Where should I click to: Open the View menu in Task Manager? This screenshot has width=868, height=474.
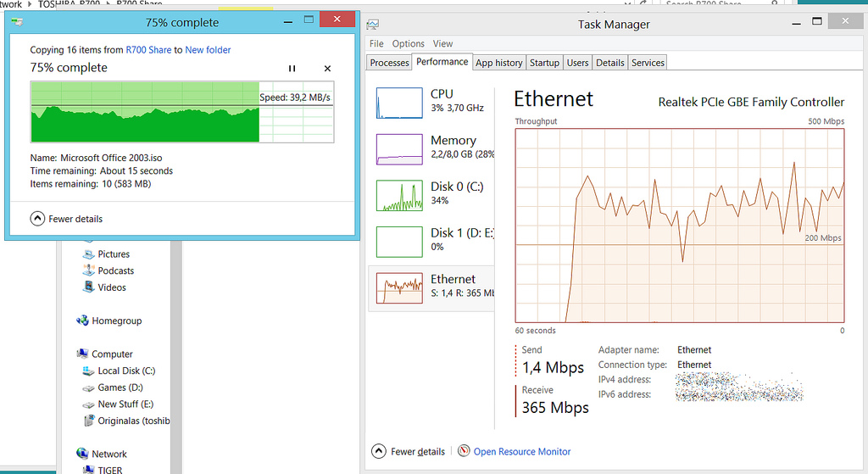pyautogui.click(x=442, y=44)
